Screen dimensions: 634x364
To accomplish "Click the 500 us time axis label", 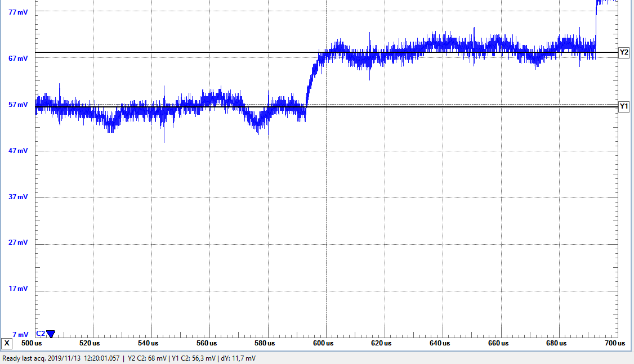I will (x=32, y=343).
